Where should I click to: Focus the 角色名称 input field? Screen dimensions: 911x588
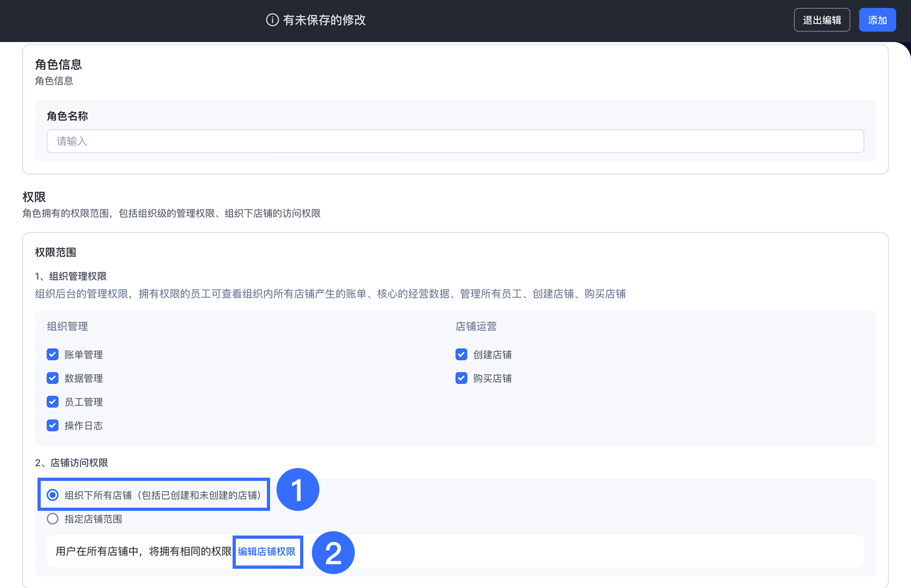pyautogui.click(x=455, y=141)
